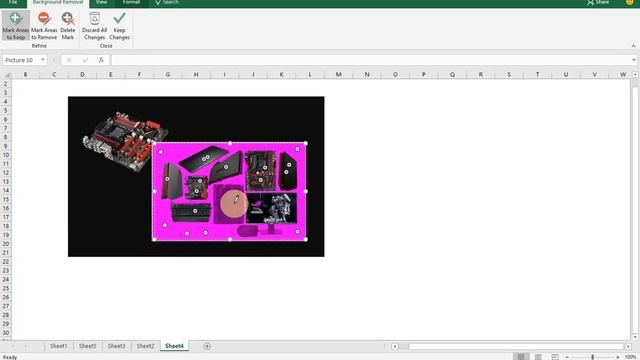Add a new sheet with plus icon
The height and width of the screenshot is (360, 640).
(207, 346)
